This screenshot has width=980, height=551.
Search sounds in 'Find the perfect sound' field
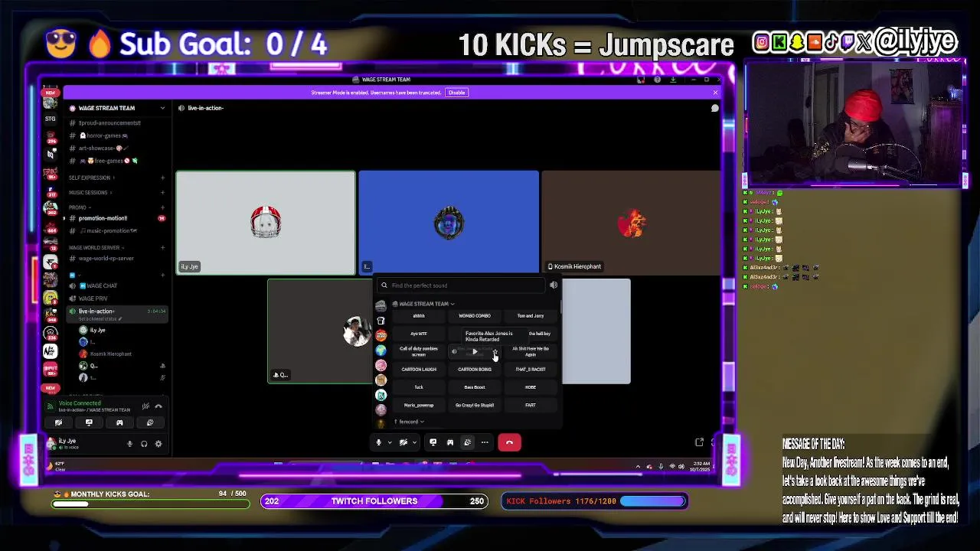pyautogui.click(x=460, y=285)
